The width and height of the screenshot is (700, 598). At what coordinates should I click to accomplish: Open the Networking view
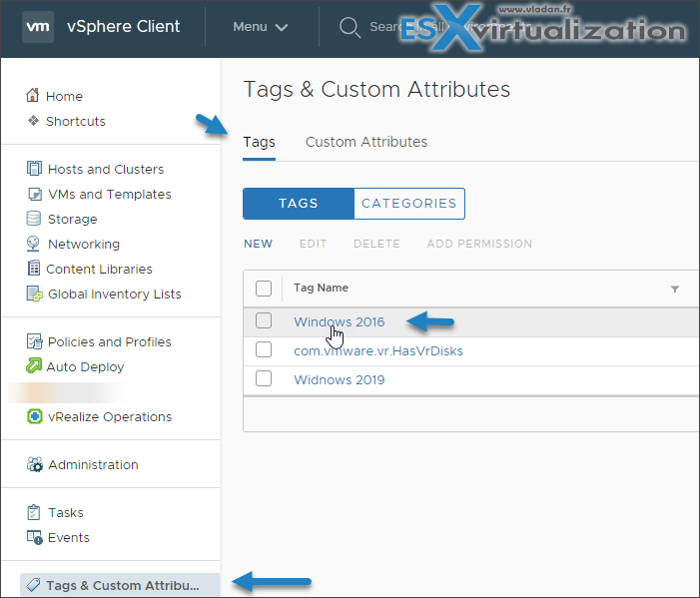tap(84, 245)
